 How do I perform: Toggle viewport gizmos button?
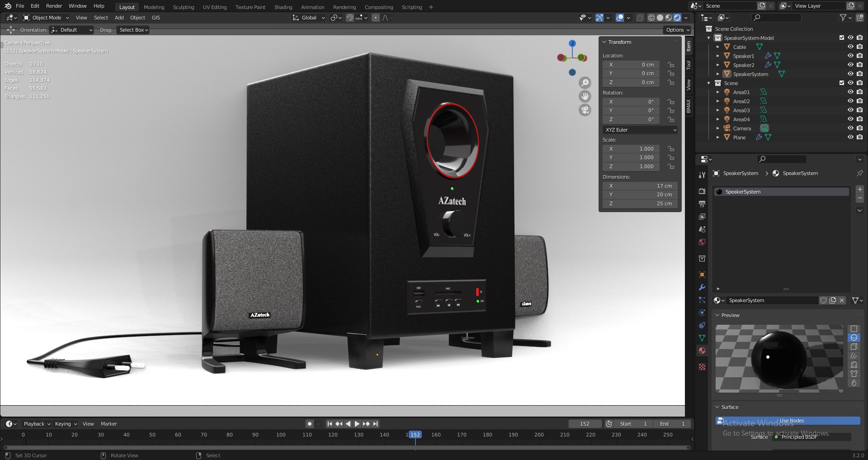click(x=599, y=18)
